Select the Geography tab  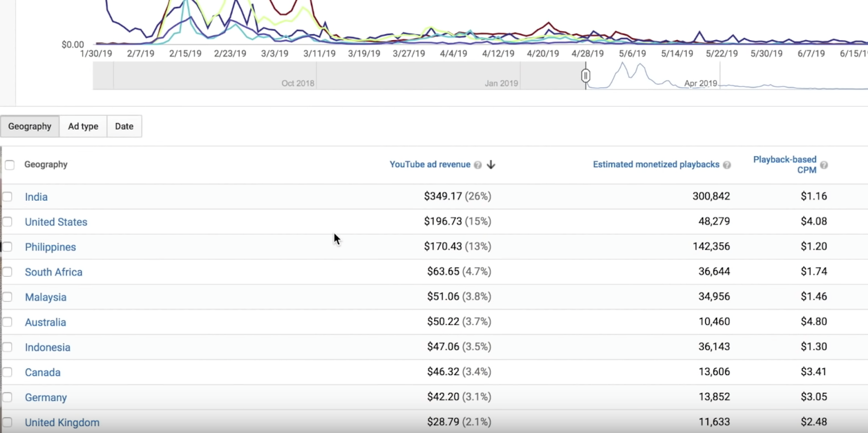click(x=30, y=126)
